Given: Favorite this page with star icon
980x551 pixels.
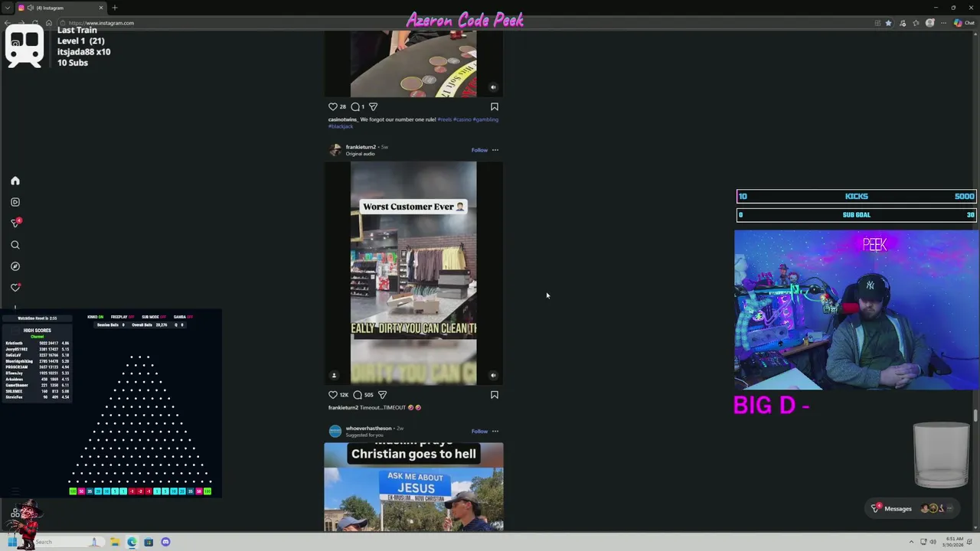Looking at the screenshot, I should (888, 23).
